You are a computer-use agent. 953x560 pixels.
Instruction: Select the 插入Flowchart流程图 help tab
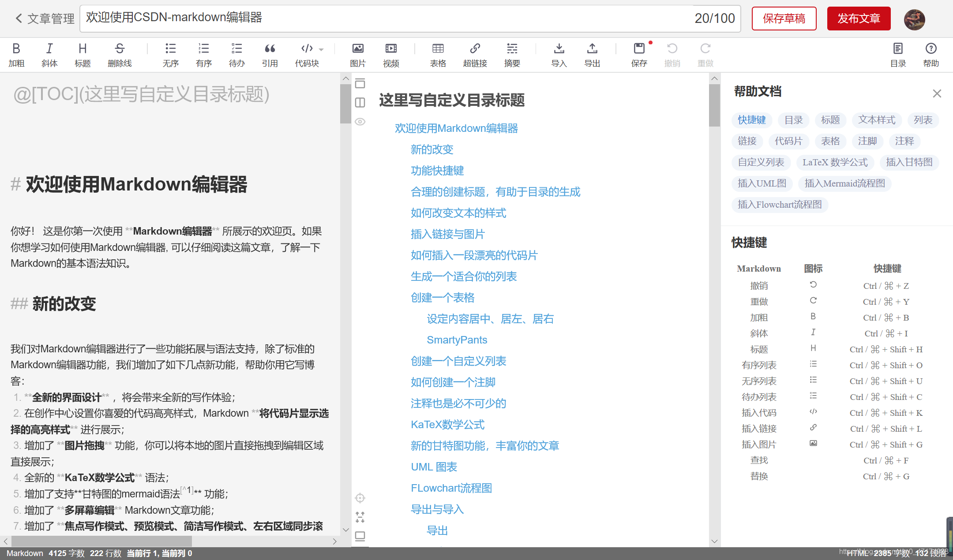click(780, 205)
